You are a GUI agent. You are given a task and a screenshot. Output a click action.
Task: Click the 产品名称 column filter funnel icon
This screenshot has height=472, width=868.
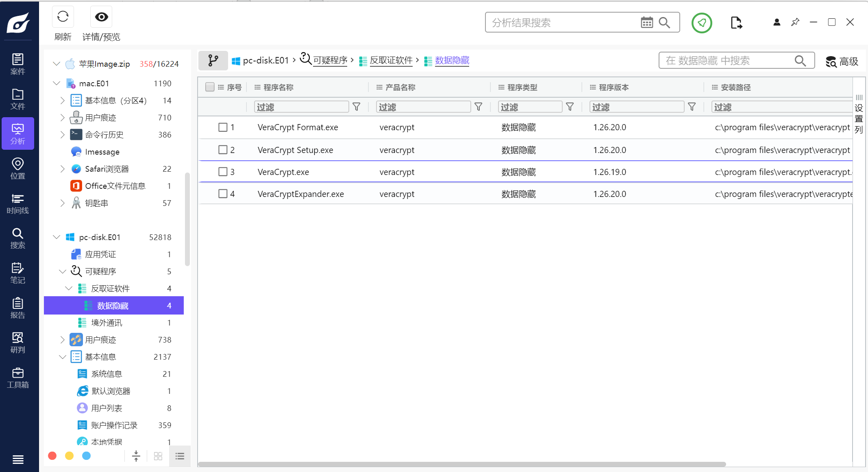click(x=479, y=107)
